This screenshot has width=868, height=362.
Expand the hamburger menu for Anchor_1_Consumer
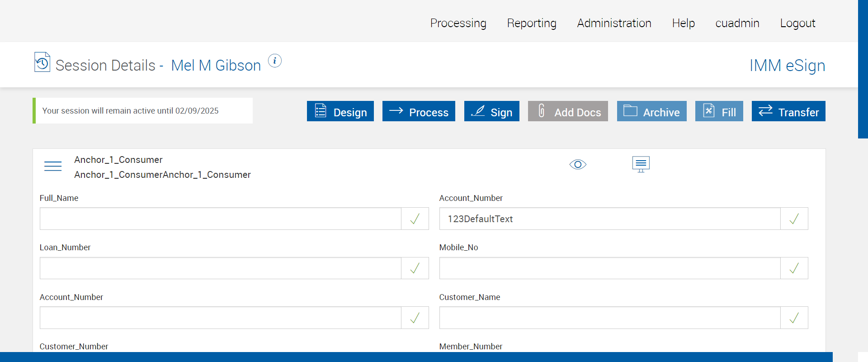coord(53,166)
